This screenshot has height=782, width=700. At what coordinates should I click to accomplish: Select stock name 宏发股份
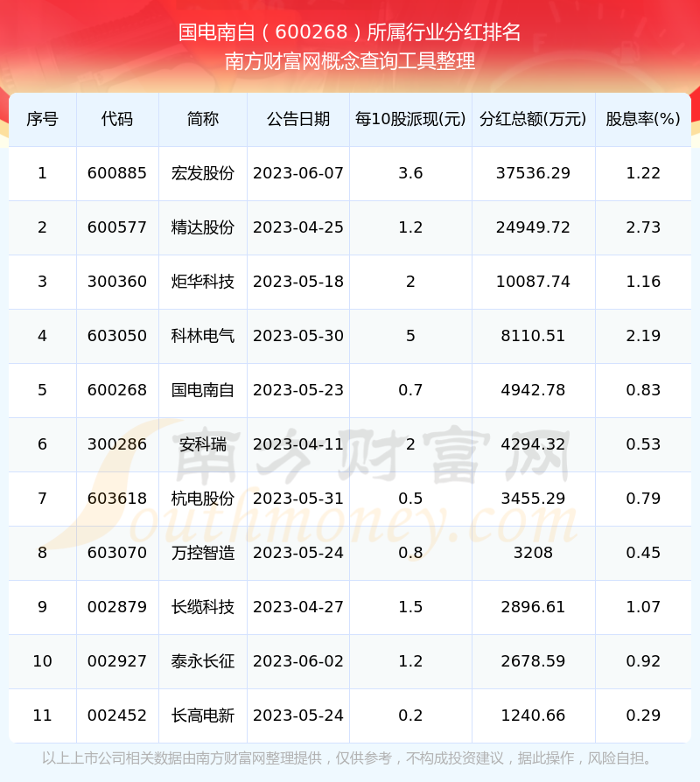pos(203,173)
